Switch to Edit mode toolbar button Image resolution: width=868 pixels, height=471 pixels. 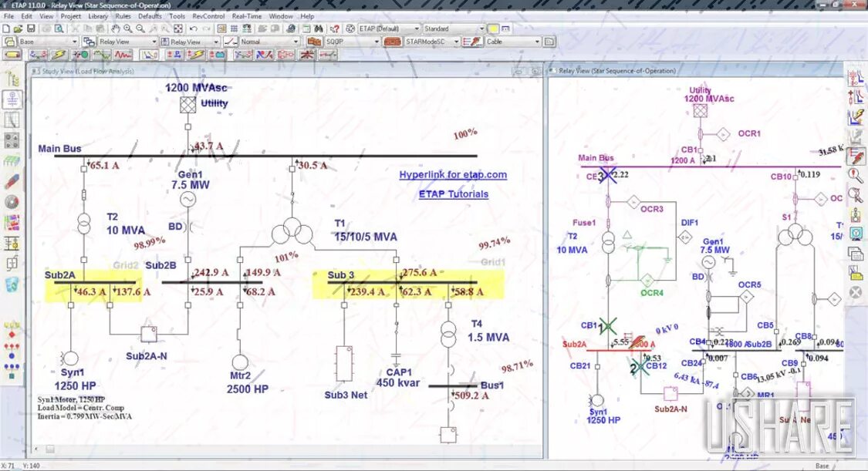point(12,55)
